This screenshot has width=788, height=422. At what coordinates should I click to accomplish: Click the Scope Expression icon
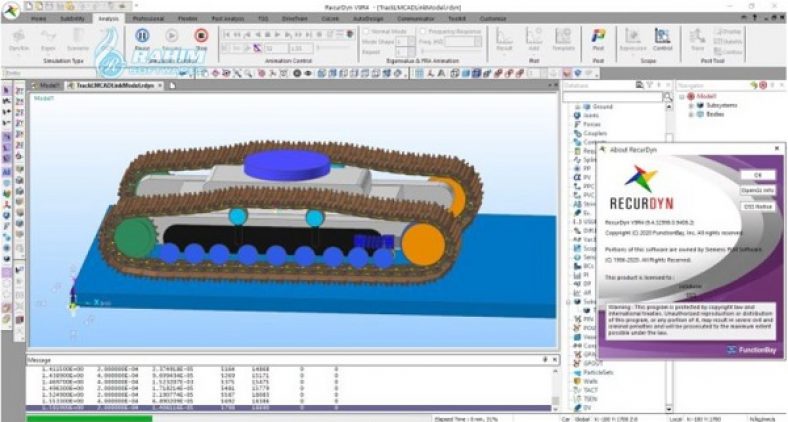[632, 36]
